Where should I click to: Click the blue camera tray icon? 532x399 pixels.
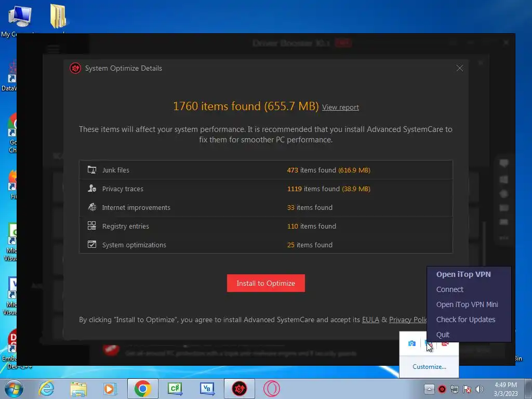[x=412, y=344]
